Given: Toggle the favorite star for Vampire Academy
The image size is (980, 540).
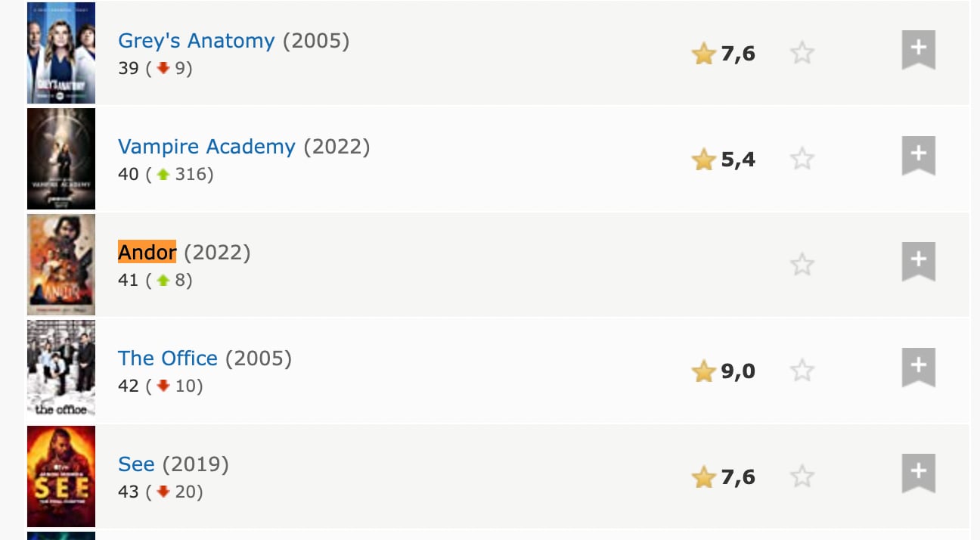Looking at the screenshot, I should tap(802, 158).
